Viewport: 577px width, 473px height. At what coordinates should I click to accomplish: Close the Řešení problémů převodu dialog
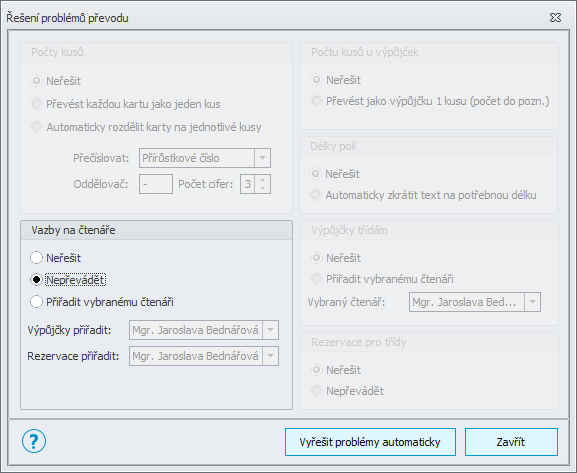point(555,18)
